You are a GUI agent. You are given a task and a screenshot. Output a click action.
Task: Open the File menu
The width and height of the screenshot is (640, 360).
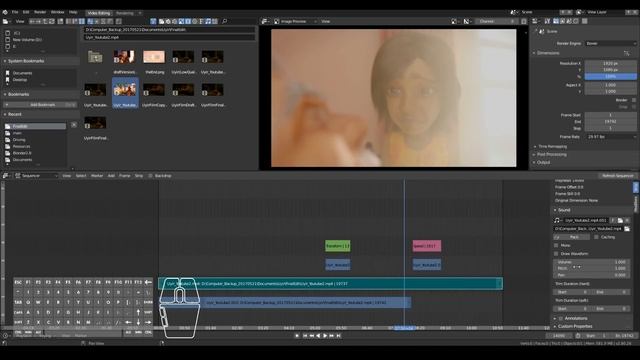(15, 12)
